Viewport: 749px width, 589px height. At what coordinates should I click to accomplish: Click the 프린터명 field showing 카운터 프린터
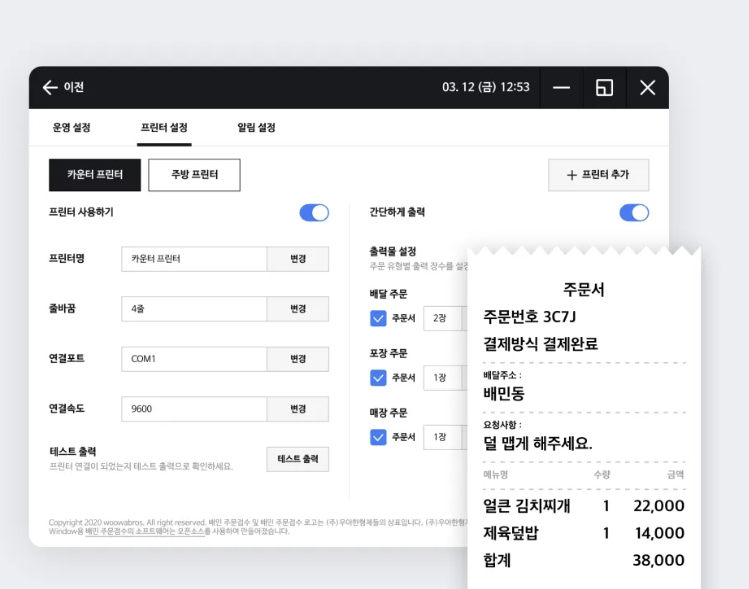(194, 259)
